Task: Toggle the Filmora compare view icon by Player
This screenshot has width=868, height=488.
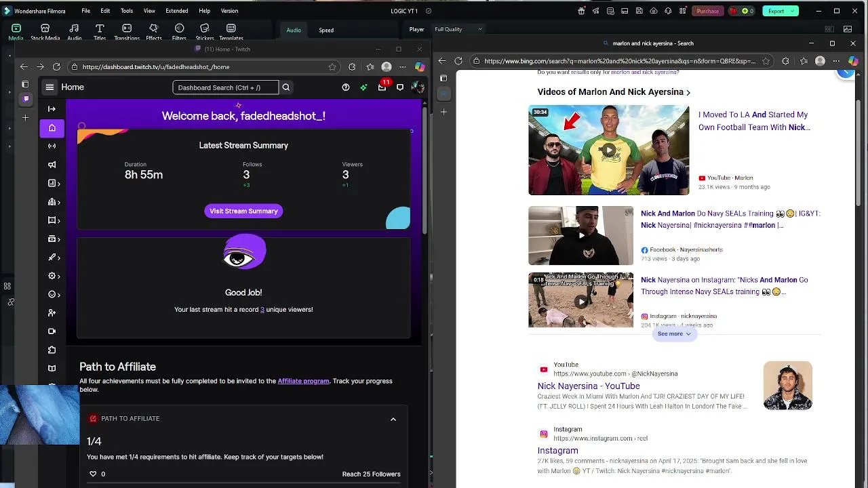Action: (x=830, y=29)
